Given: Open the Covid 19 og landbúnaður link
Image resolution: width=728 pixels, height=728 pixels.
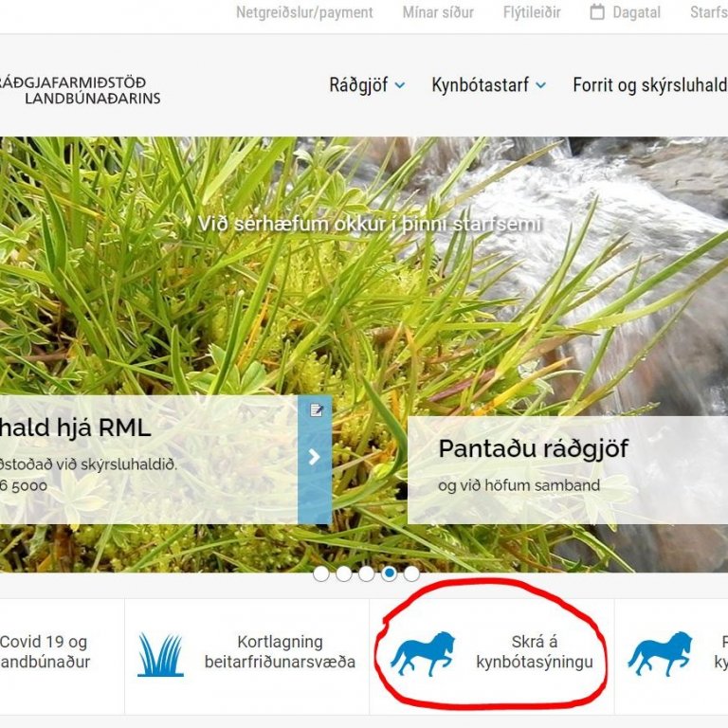Looking at the screenshot, I should click(45, 652).
